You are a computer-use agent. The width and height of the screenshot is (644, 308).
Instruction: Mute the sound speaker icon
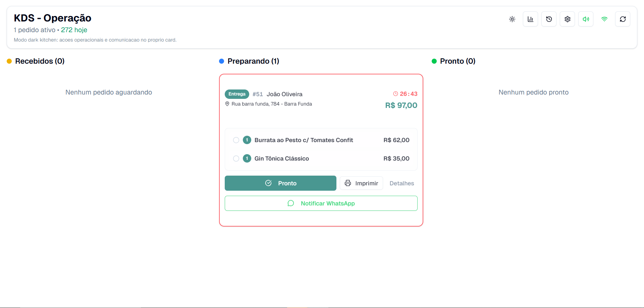pyautogui.click(x=586, y=19)
